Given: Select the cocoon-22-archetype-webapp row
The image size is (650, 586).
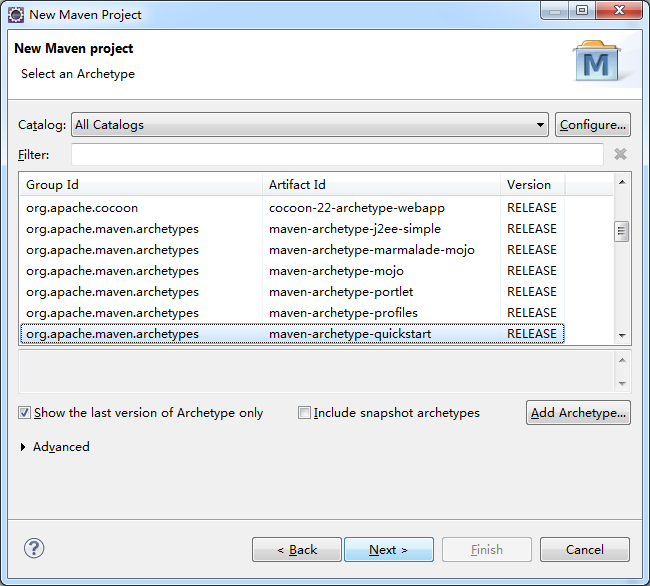Looking at the screenshot, I should [x=292, y=208].
